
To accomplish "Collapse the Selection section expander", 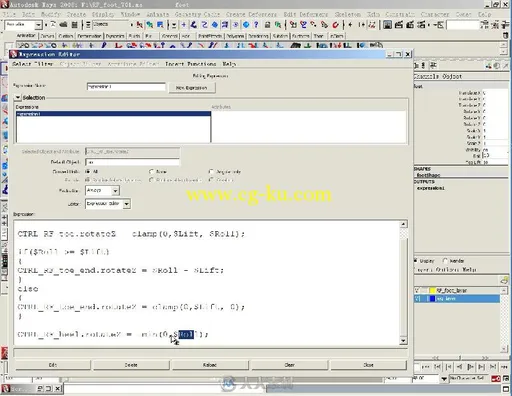I will pos(18,97).
